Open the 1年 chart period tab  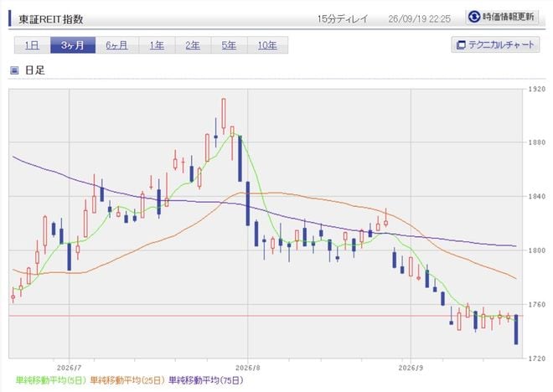pyautogui.click(x=157, y=45)
